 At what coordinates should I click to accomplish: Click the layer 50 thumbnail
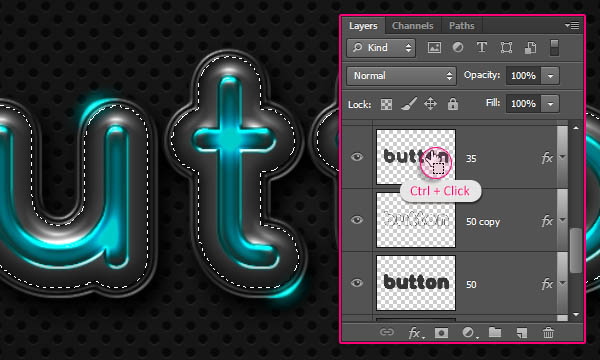click(416, 283)
